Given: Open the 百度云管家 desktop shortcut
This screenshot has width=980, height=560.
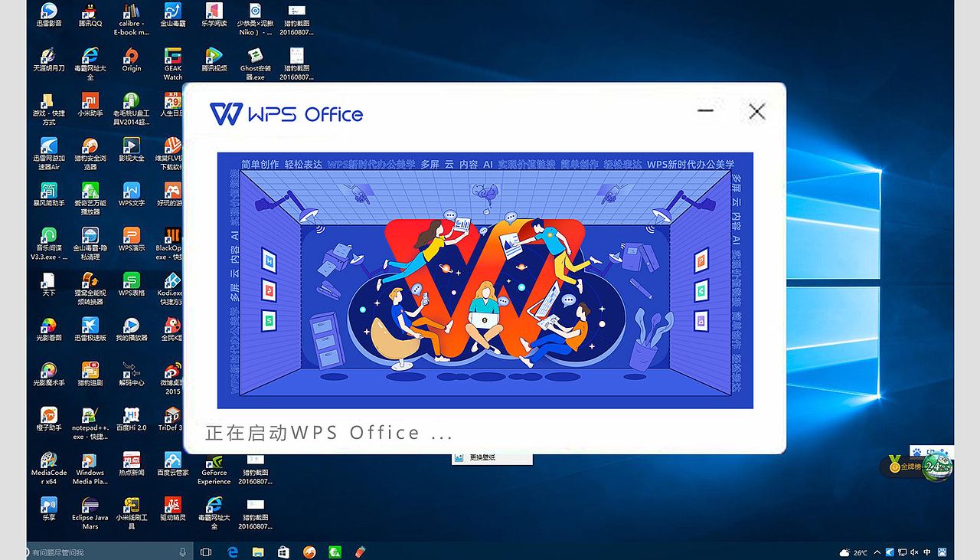Looking at the screenshot, I should click(x=173, y=464).
